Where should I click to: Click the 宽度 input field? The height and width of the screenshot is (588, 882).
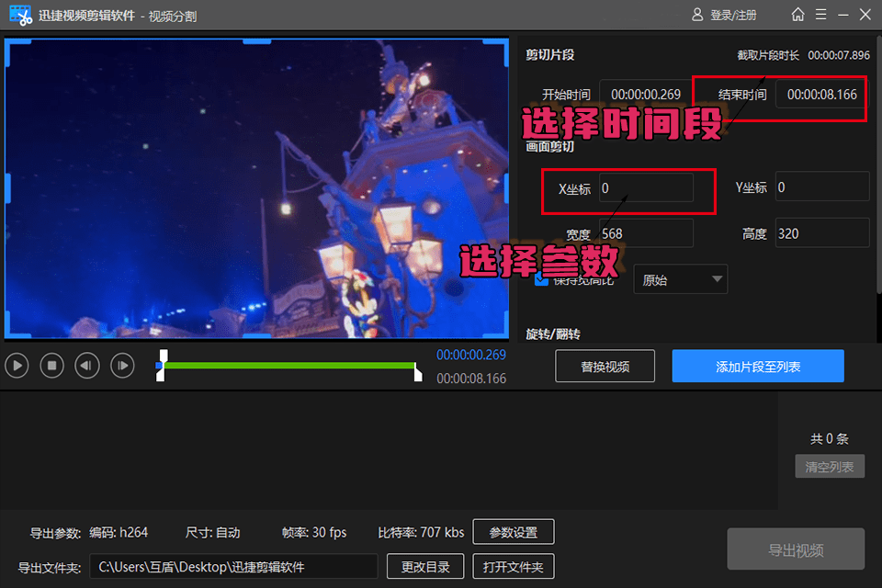pos(646,233)
